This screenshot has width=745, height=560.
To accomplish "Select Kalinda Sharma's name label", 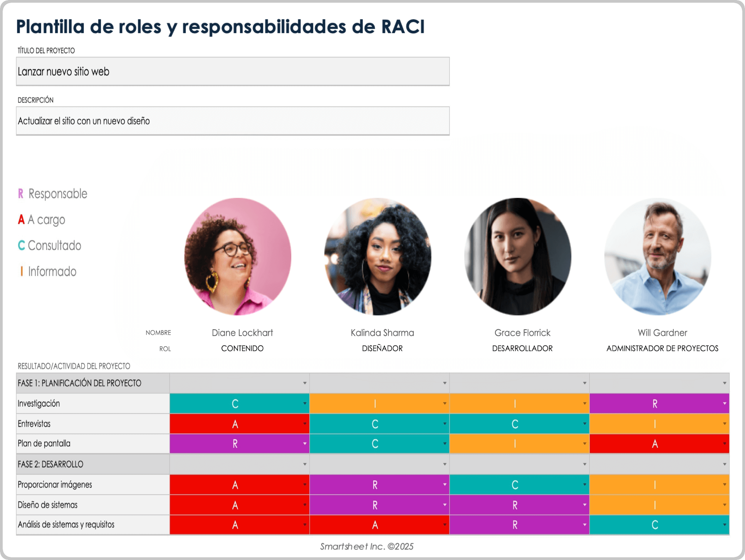I will coord(382,333).
